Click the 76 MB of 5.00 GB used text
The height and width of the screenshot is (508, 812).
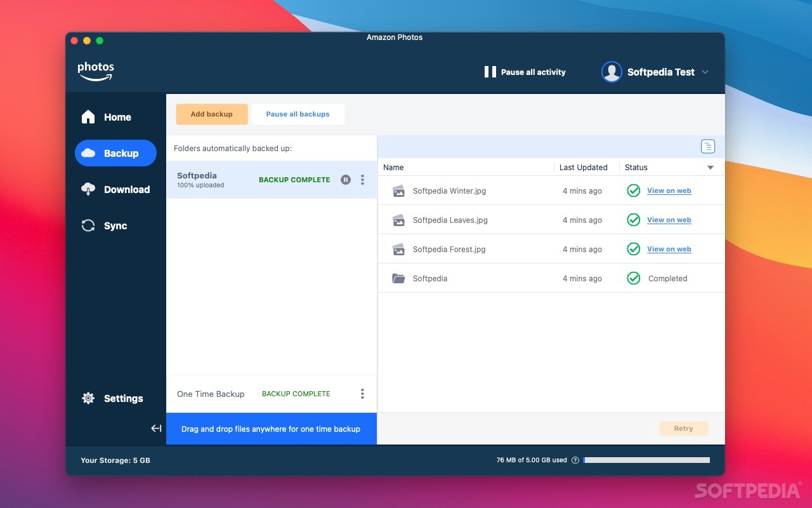pyautogui.click(x=532, y=460)
